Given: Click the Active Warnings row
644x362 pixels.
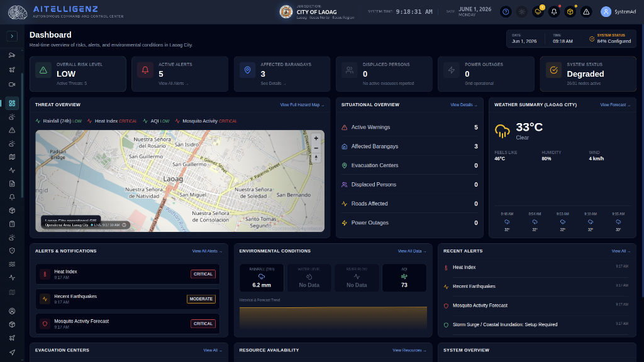Looking at the screenshot, I should pyautogui.click(x=409, y=127).
